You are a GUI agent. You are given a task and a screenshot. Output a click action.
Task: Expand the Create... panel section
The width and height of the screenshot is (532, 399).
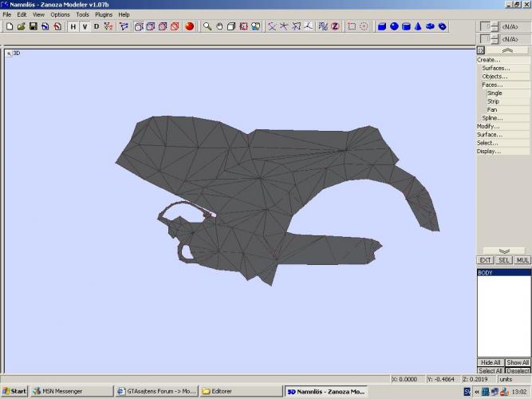tap(489, 60)
